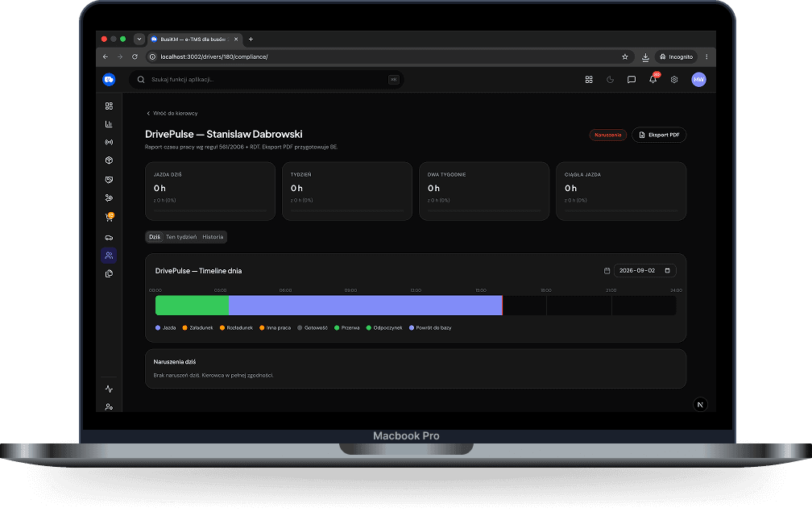Expand the tab search dropdown arrow
812x512 pixels.
[x=139, y=39]
